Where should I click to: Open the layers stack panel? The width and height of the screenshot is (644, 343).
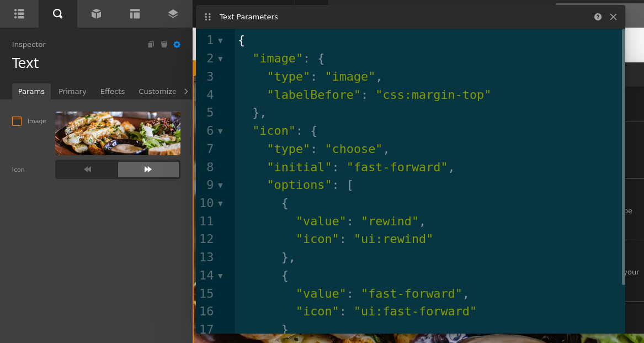pos(173,14)
